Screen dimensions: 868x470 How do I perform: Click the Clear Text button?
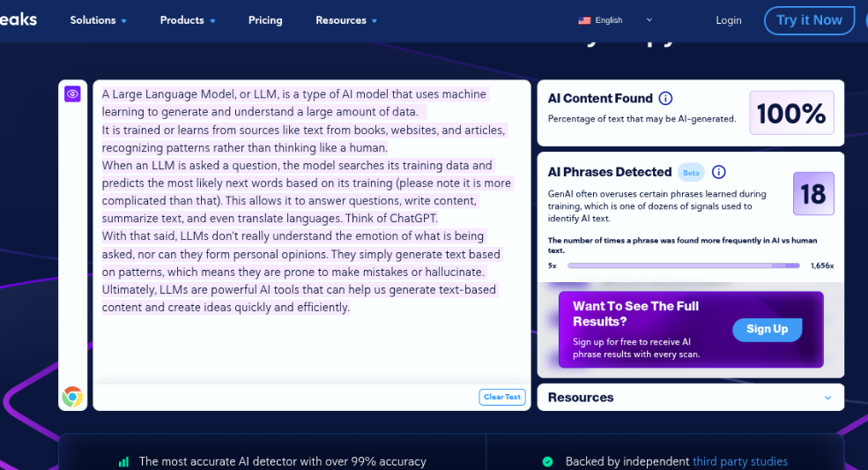pyautogui.click(x=502, y=397)
